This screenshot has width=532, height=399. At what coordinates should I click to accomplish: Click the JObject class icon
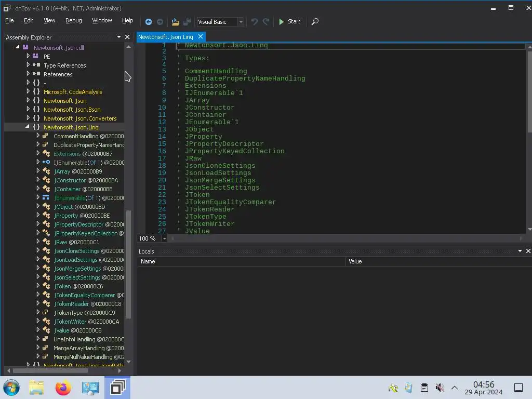[x=46, y=207]
